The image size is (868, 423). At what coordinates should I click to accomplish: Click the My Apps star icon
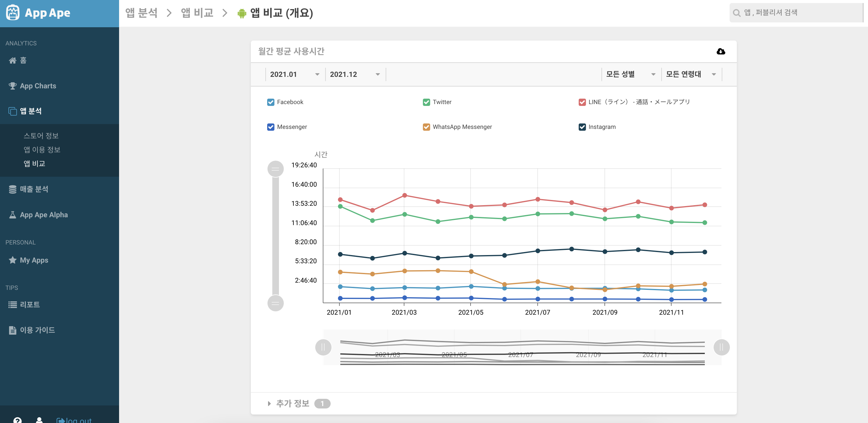coord(12,260)
